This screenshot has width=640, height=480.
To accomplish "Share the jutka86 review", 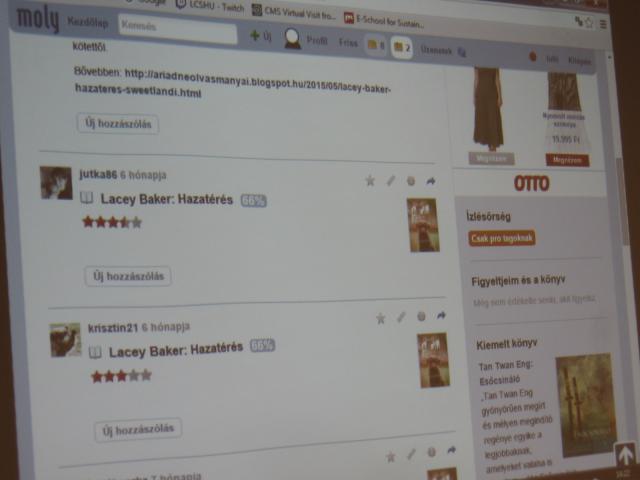I will click(x=431, y=181).
